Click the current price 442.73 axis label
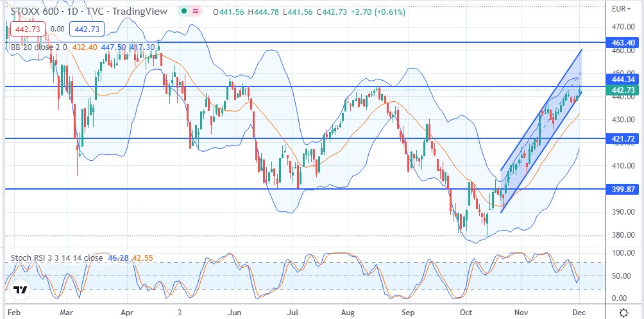Screen dimensions: 644x319 point(623,90)
